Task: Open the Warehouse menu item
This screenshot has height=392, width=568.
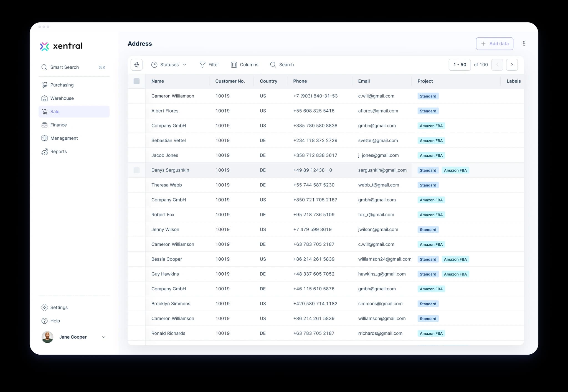Action: click(x=74, y=98)
